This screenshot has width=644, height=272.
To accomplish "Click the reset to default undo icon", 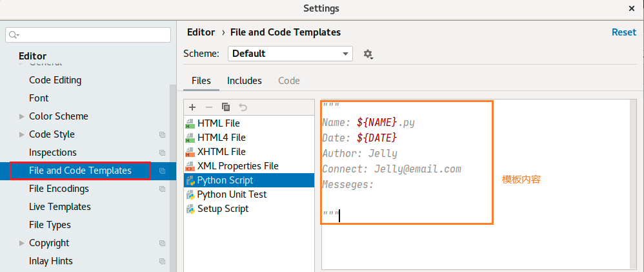I will click(243, 107).
